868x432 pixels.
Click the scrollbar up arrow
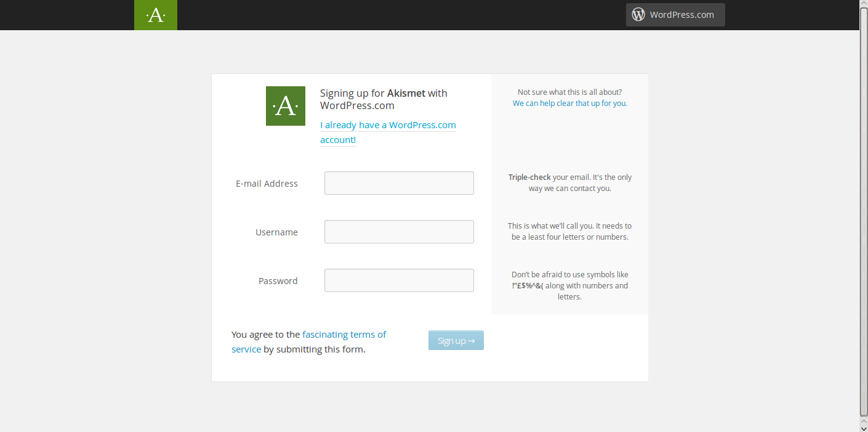point(864,4)
